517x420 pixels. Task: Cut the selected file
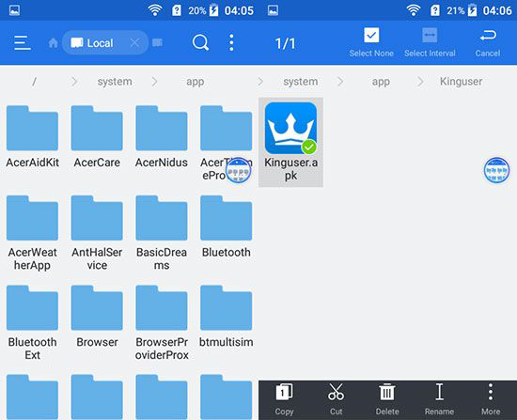[x=336, y=399]
